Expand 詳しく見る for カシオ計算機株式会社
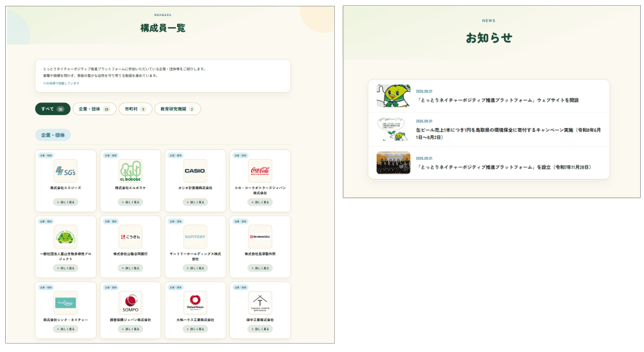The width and height of the screenshot is (644, 352). (195, 202)
